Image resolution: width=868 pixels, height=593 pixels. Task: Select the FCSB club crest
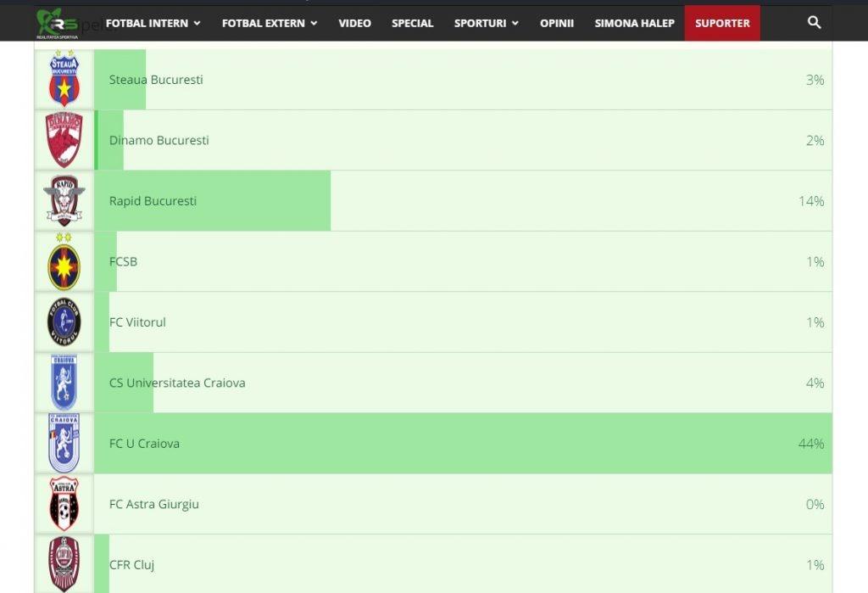click(x=64, y=261)
